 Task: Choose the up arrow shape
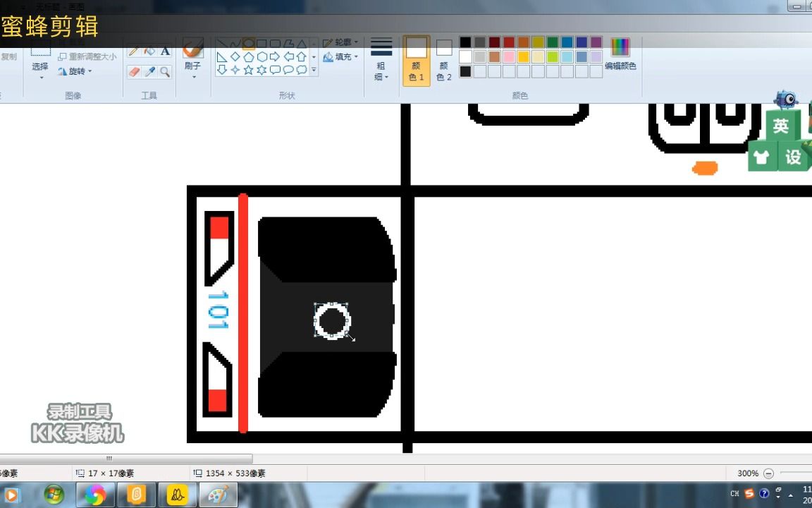point(302,56)
